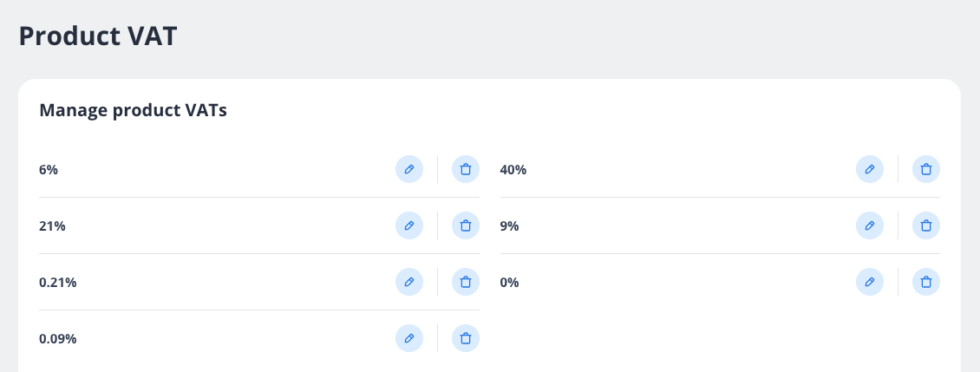The image size is (980, 372).
Task: Click the Manage product VATs heading
Action: point(134,110)
